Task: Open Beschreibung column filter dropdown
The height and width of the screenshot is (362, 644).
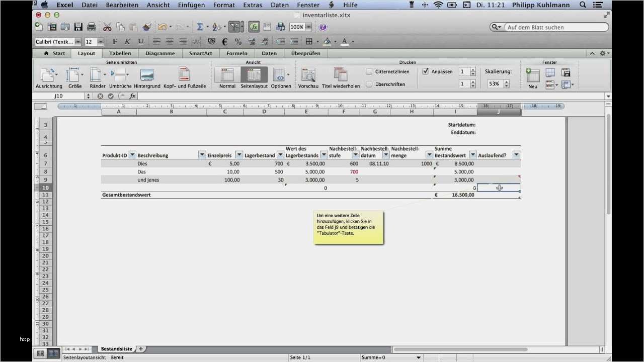Action: pyautogui.click(x=202, y=155)
